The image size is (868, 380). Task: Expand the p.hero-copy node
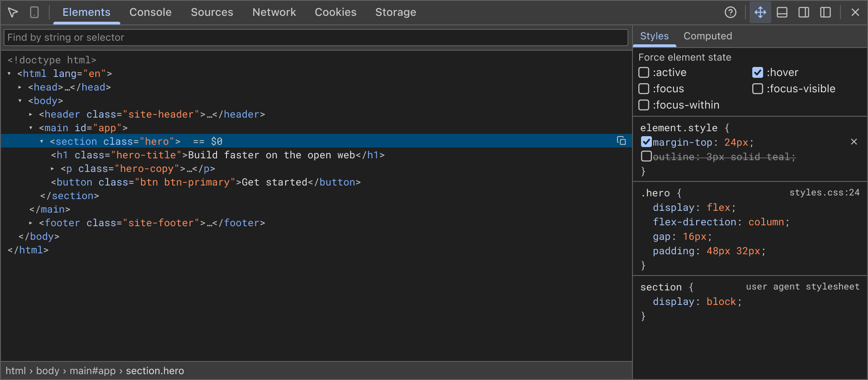52,168
